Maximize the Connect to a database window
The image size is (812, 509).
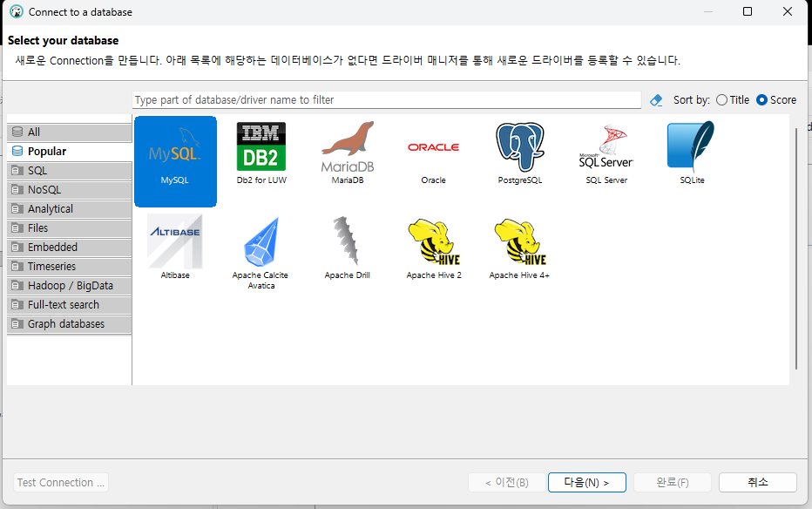(748, 11)
